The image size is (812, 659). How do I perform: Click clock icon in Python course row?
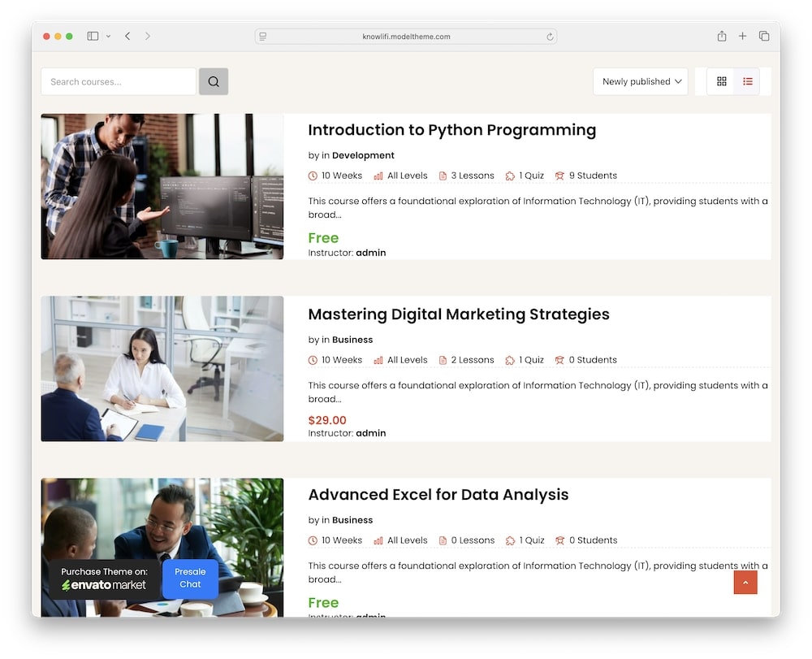[313, 176]
